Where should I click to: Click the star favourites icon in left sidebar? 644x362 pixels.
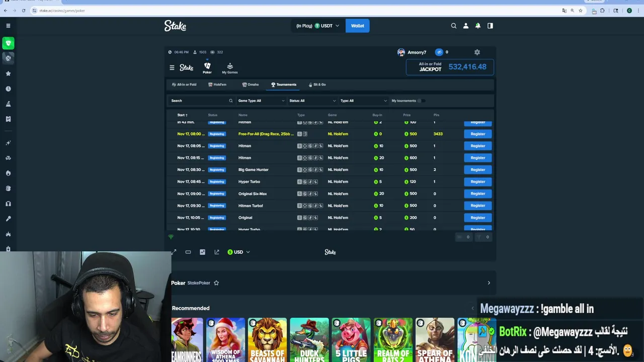[8, 73]
